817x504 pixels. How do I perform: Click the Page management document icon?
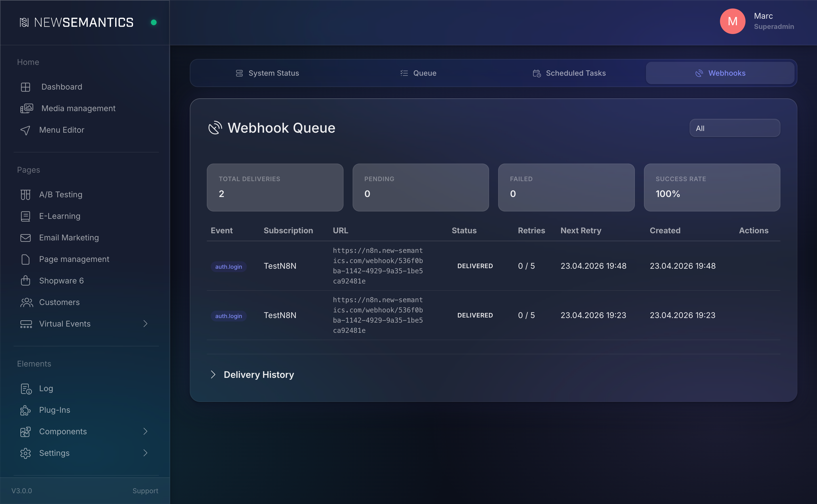coord(25,259)
